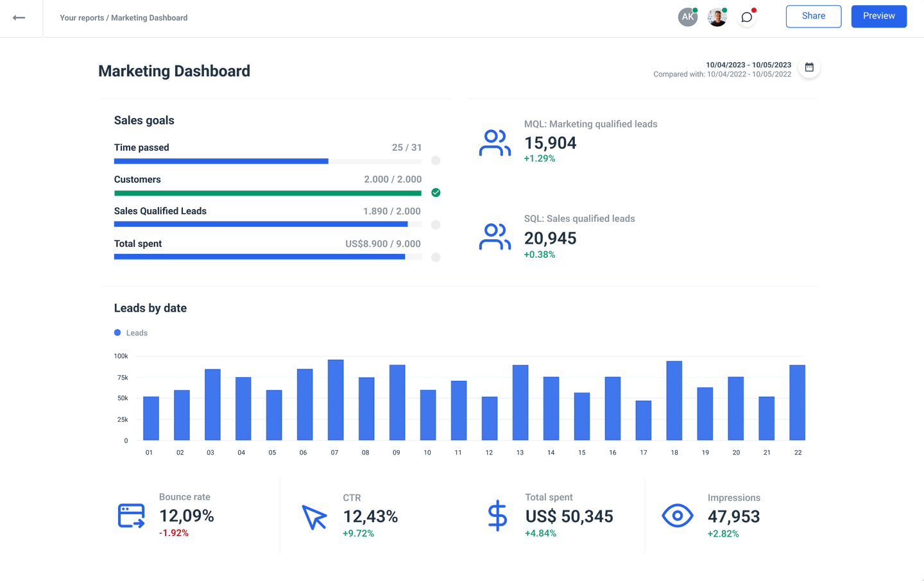Click the Bounce rate browser icon
This screenshot has width=924, height=581.
pos(130,515)
